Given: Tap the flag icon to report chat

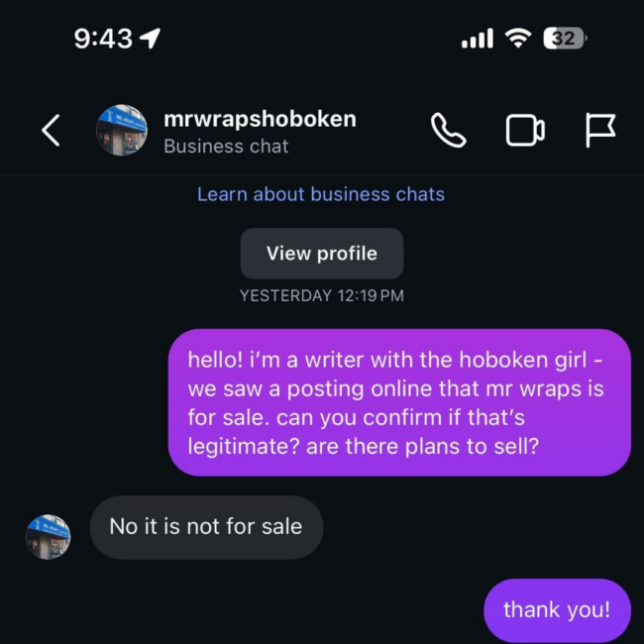Looking at the screenshot, I should pyautogui.click(x=600, y=130).
